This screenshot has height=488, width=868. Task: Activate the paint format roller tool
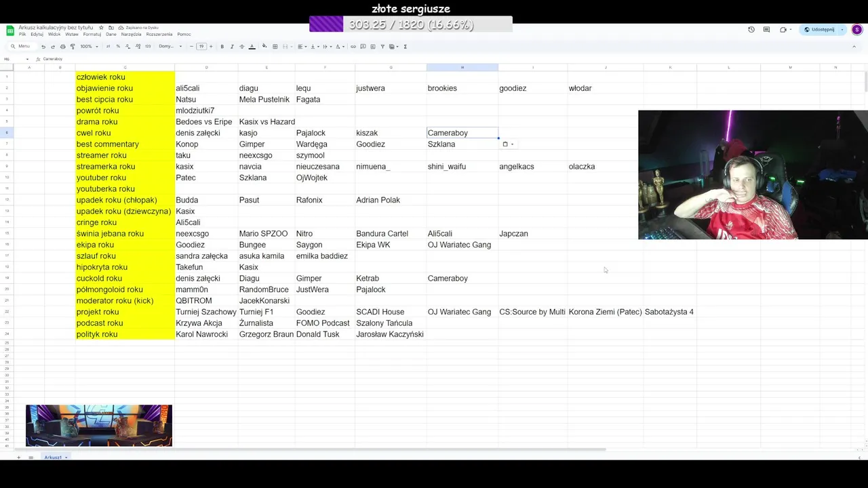click(x=73, y=47)
